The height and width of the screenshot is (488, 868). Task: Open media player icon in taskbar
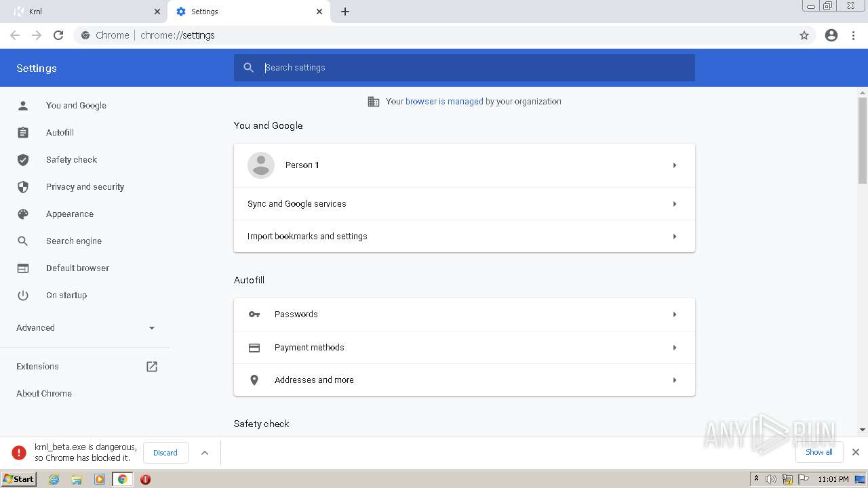[100, 479]
